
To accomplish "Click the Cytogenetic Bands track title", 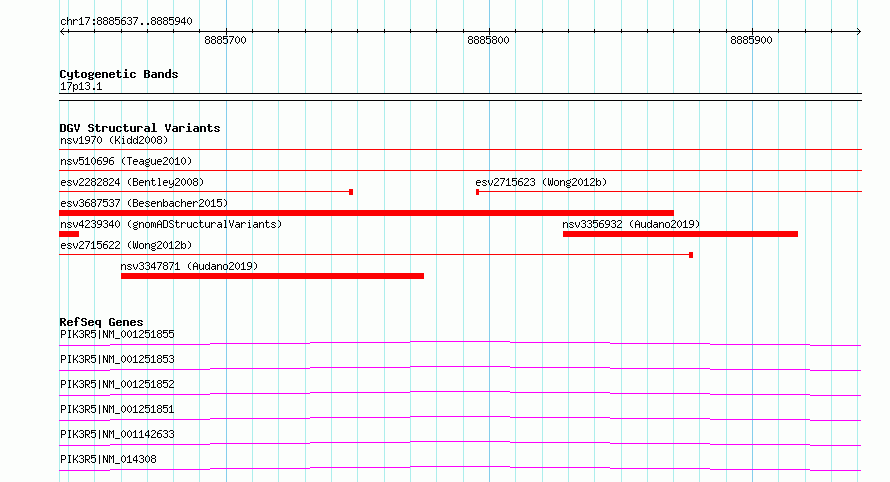I will [119, 74].
